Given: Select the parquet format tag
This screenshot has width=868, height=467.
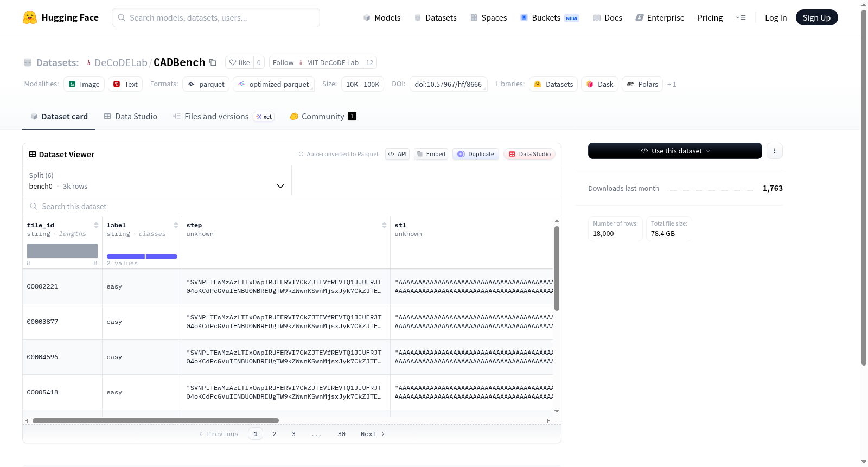Looking at the screenshot, I should [x=206, y=84].
